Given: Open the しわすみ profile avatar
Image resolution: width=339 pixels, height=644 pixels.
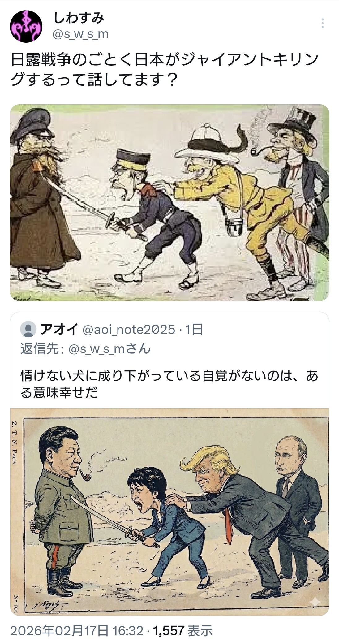Looking at the screenshot, I should click(26, 26).
